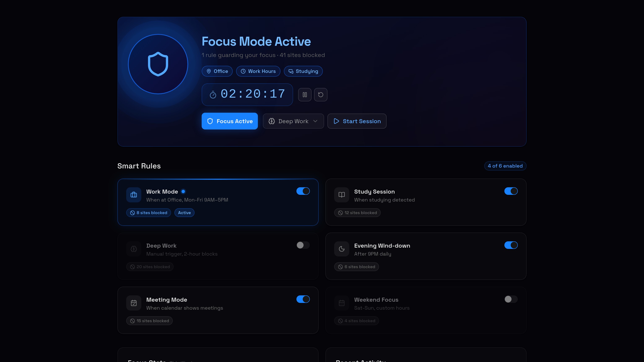Disable the Work Mode rule toggle
Image resolution: width=644 pixels, height=362 pixels.
click(x=303, y=191)
